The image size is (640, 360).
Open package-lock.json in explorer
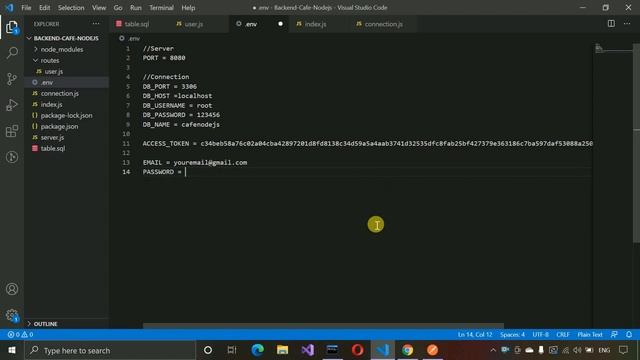[67, 116]
